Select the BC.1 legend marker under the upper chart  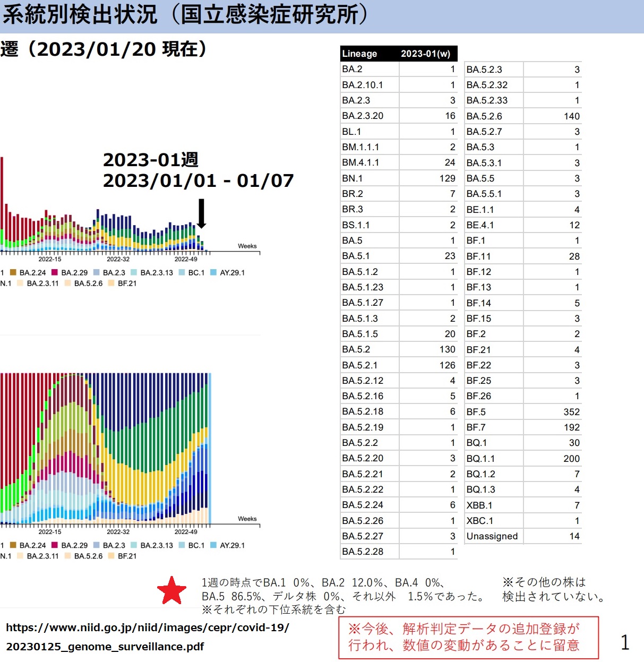182,272
